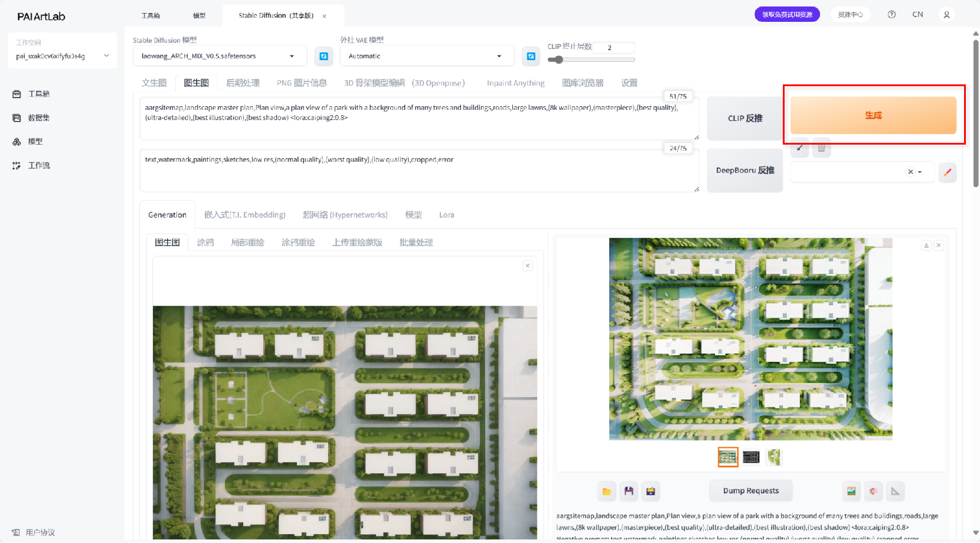Viewport: 980px width, 543px height.
Task: Select the first gallery thumbnail
Action: tap(728, 457)
